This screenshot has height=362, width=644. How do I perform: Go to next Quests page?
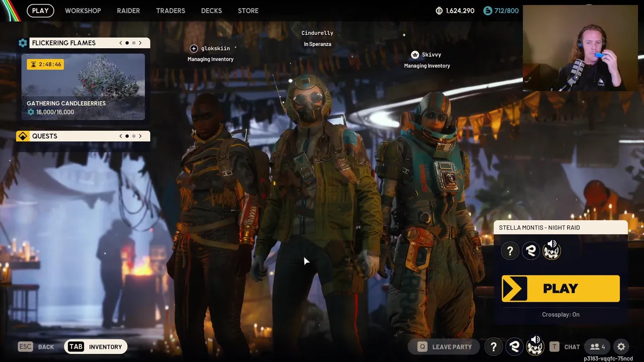140,136
